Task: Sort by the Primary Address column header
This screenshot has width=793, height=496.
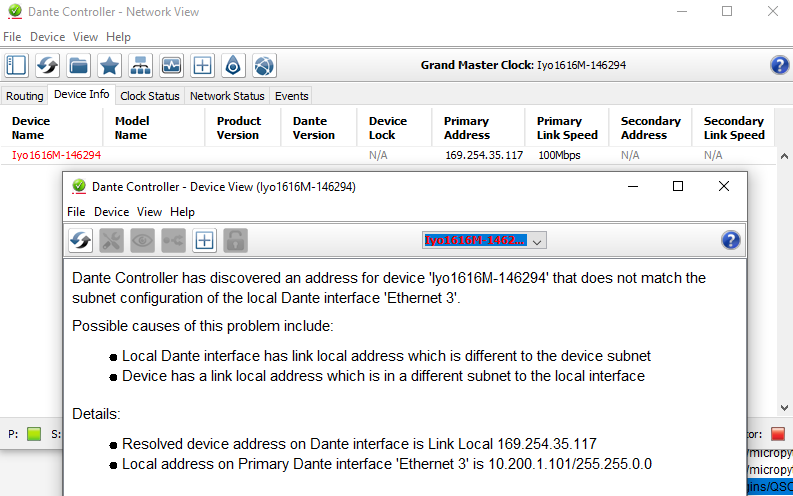Action: coord(478,128)
